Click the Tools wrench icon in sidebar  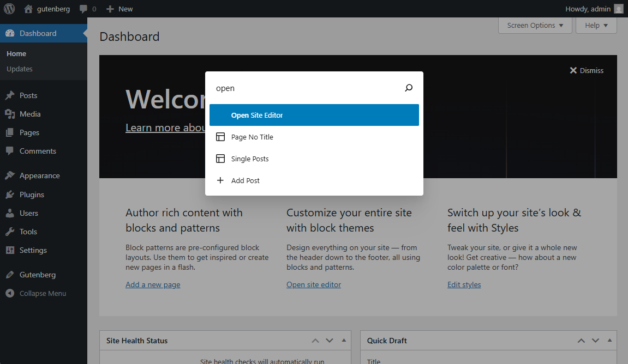pos(10,232)
